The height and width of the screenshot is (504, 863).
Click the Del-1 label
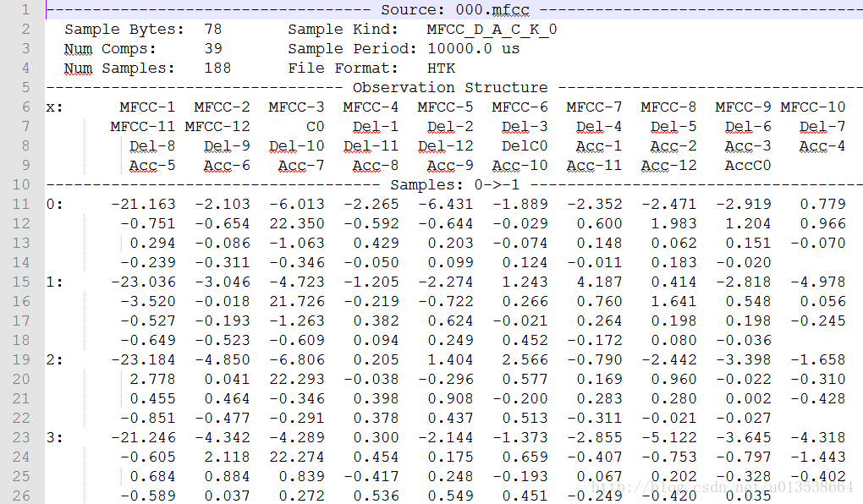pyautogui.click(x=376, y=127)
